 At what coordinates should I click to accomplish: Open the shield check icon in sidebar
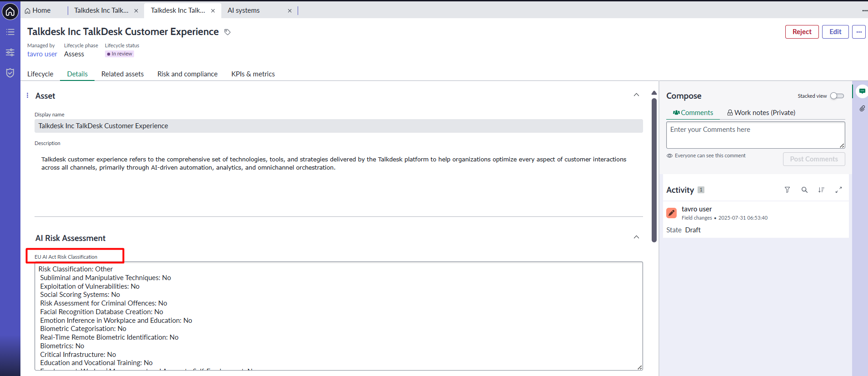[x=10, y=73]
